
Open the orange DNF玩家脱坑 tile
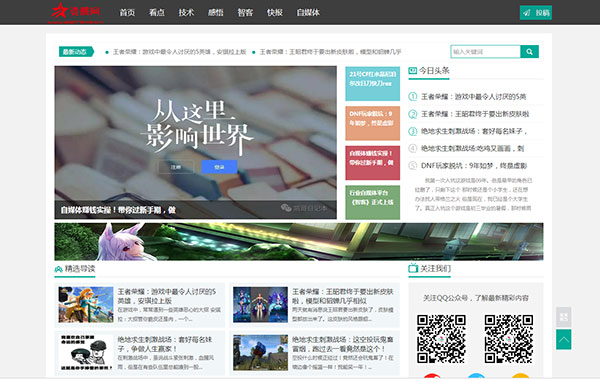click(x=372, y=123)
